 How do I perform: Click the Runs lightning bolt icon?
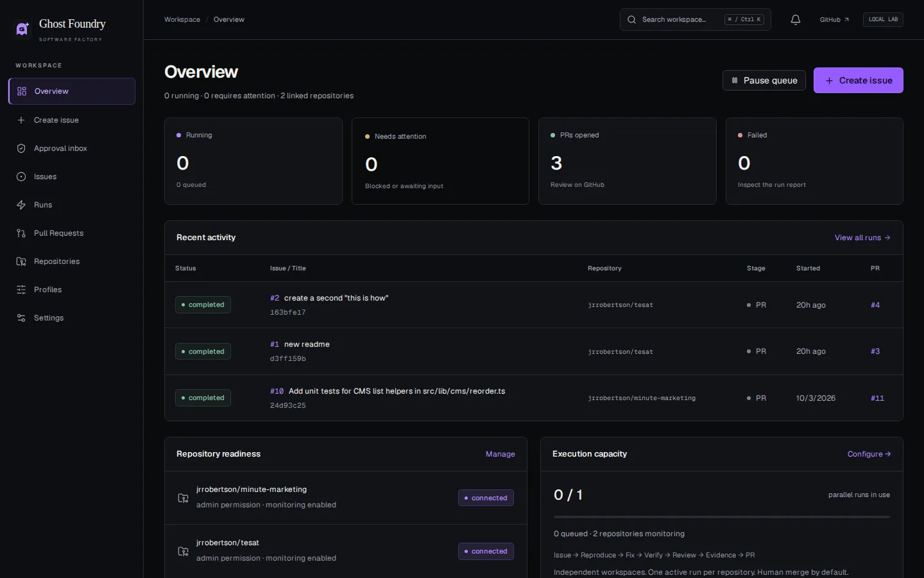21,205
